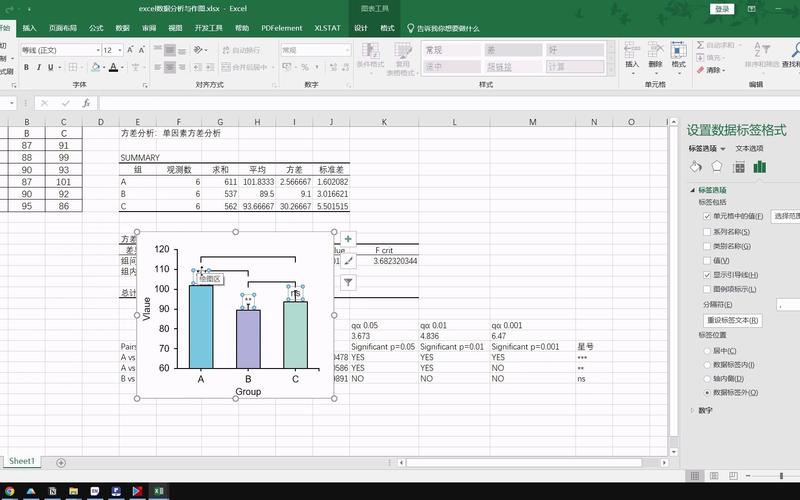Open the XLSTAT ribbon tab
The height and width of the screenshot is (500, 800).
tap(327, 28)
